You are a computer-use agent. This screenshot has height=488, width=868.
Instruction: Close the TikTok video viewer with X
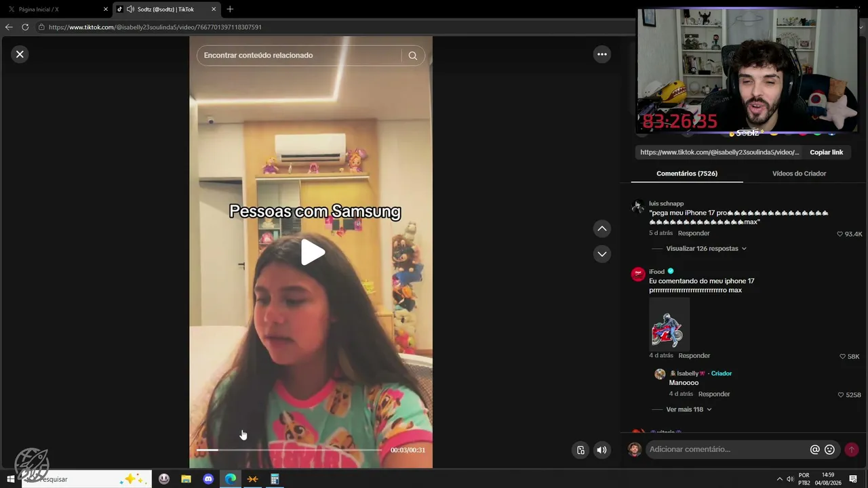pyautogui.click(x=20, y=54)
